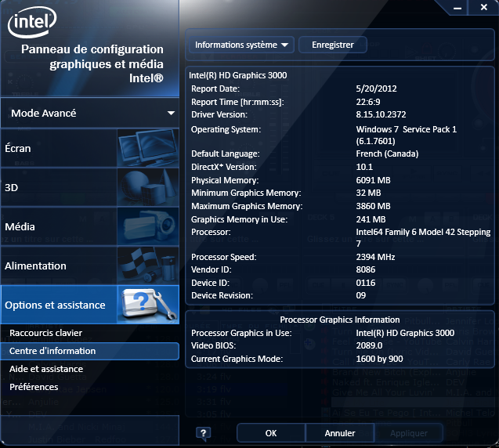The image size is (499, 448).
Task: Select the Current Graphics Mode label
Action: 237,359
